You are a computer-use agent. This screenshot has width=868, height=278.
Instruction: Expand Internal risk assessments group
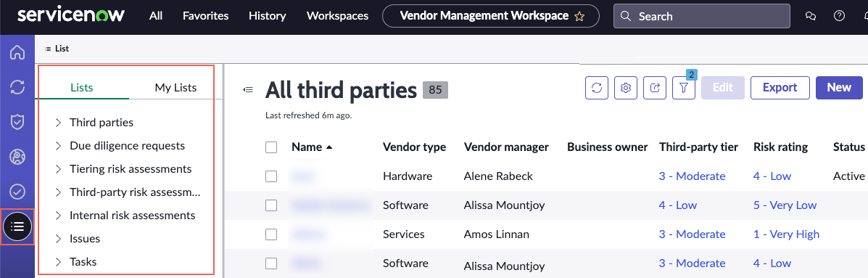[58, 216]
